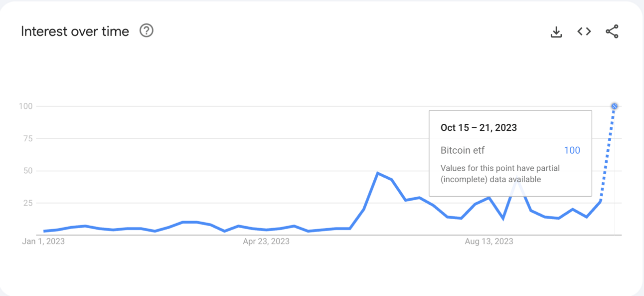
Task: Click the 100 label on the y-axis
Action: 26,106
